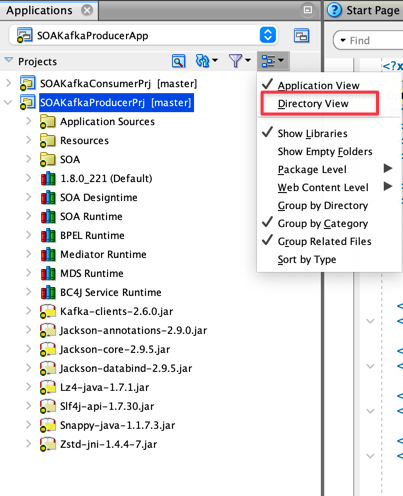Screen dimensions: 403x496
Task: Select the SOAKafkaConsumerPrj [master] label
Action: [x=119, y=84]
